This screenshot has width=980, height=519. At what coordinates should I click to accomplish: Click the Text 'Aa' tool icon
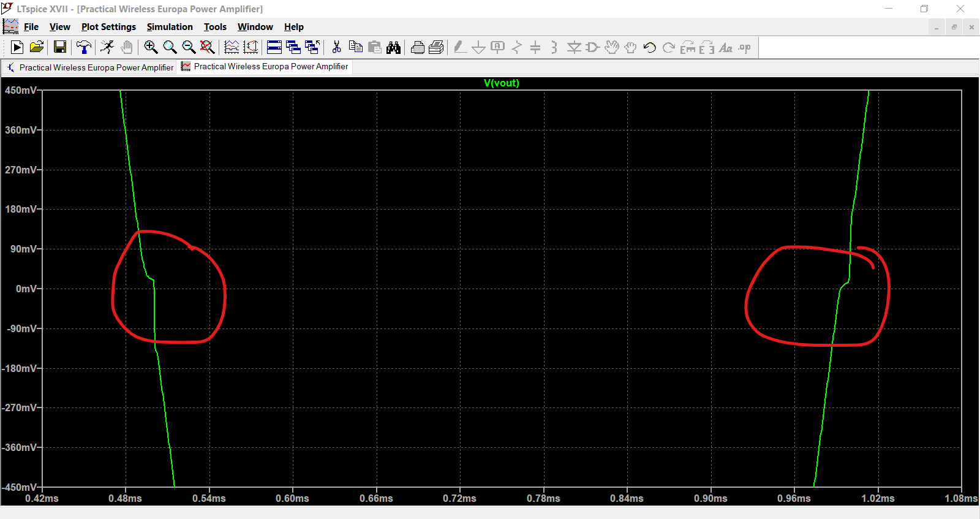[x=726, y=47]
